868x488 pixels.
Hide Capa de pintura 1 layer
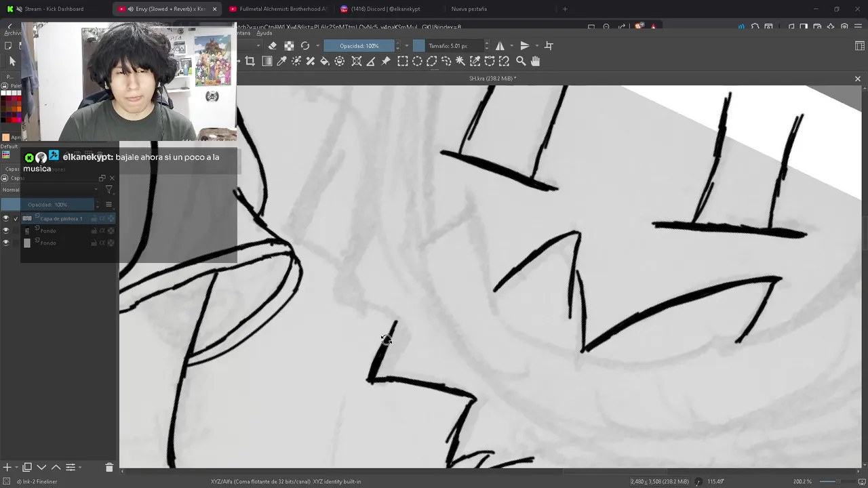click(6, 218)
